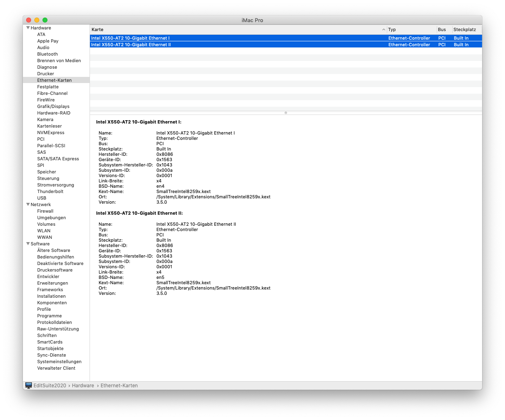The height and width of the screenshot is (420, 505).
Task: Select SAS in the sidebar
Action: click(x=42, y=152)
